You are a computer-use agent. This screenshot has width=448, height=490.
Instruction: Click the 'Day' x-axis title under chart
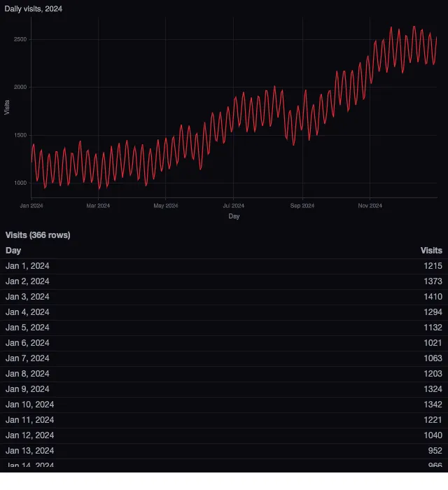tap(234, 216)
